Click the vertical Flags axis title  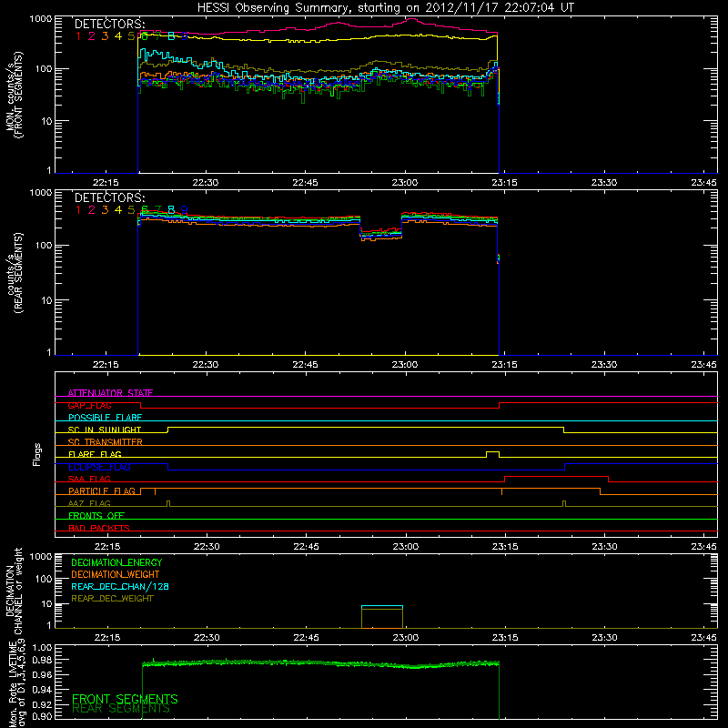pos(37,454)
